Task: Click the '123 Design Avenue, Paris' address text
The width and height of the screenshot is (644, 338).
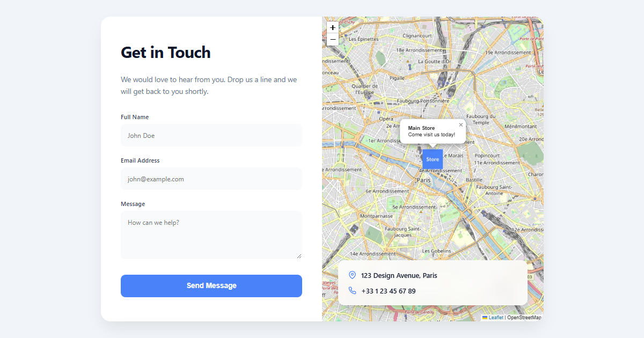Action: tap(399, 275)
